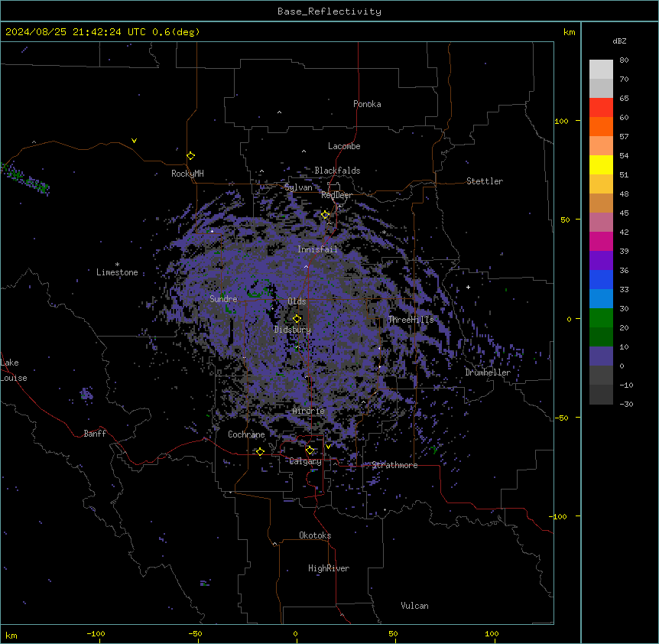
Task: Click the Cochrane town label
Action: pyautogui.click(x=246, y=434)
